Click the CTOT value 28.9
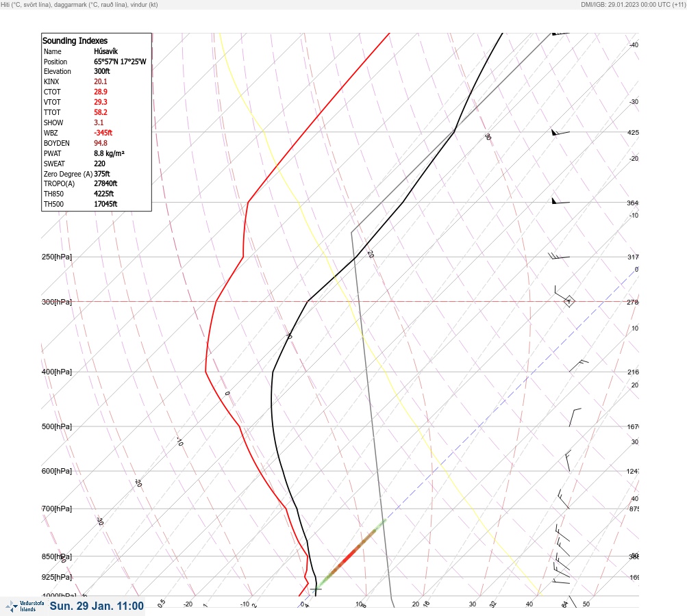Image resolution: width=687 pixels, height=616 pixels. (100, 92)
